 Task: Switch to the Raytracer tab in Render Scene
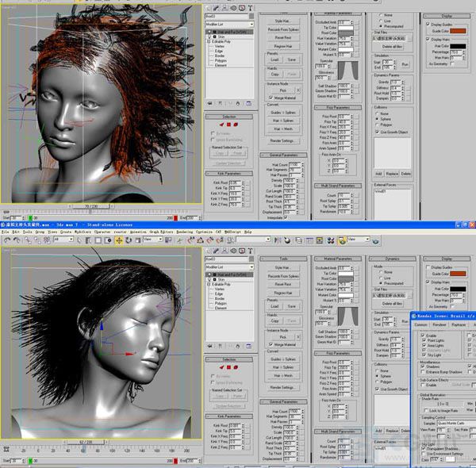click(459, 324)
